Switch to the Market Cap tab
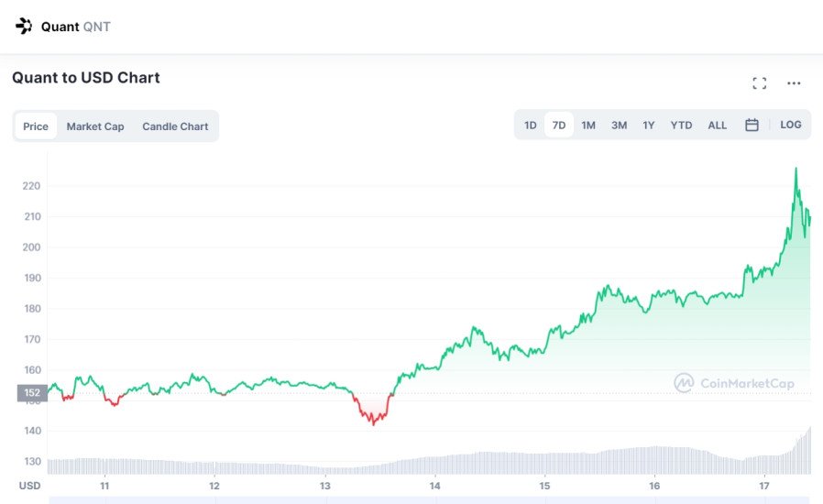 pos(95,126)
